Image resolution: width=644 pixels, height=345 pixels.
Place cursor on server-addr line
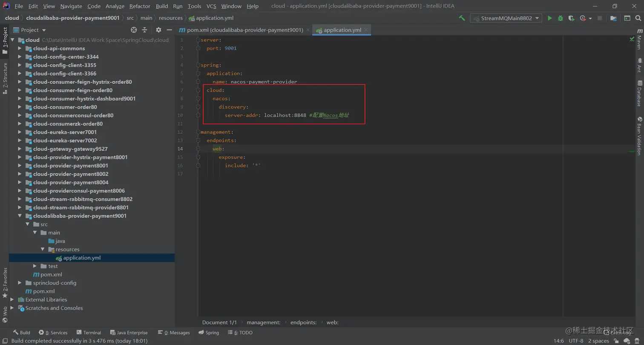click(x=287, y=115)
